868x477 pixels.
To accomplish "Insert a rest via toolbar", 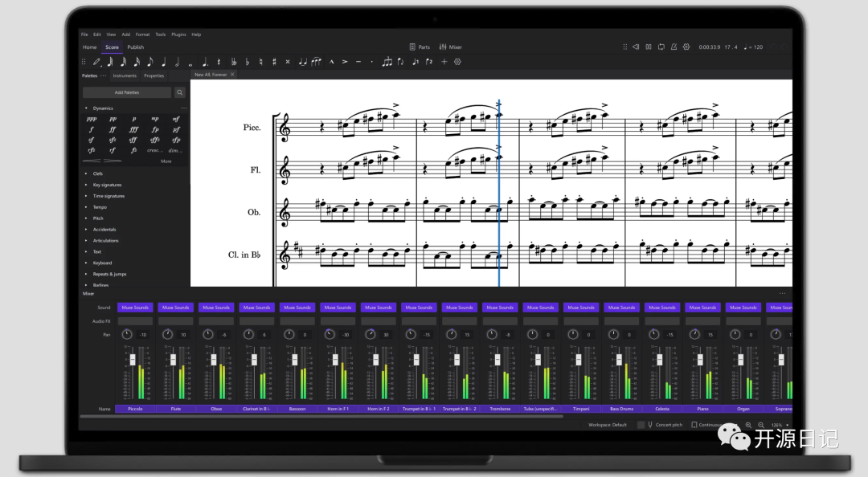I will 219,62.
